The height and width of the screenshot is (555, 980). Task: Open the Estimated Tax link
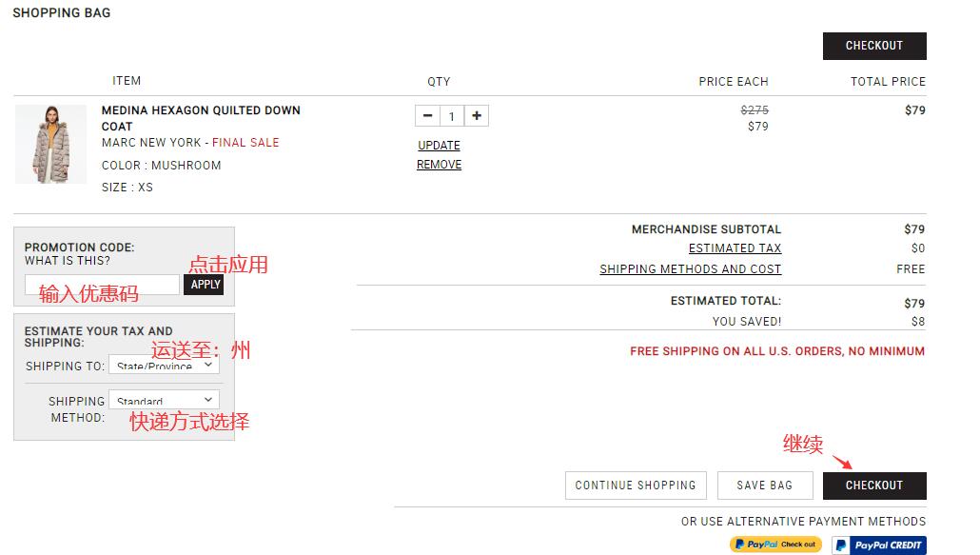[x=735, y=248]
